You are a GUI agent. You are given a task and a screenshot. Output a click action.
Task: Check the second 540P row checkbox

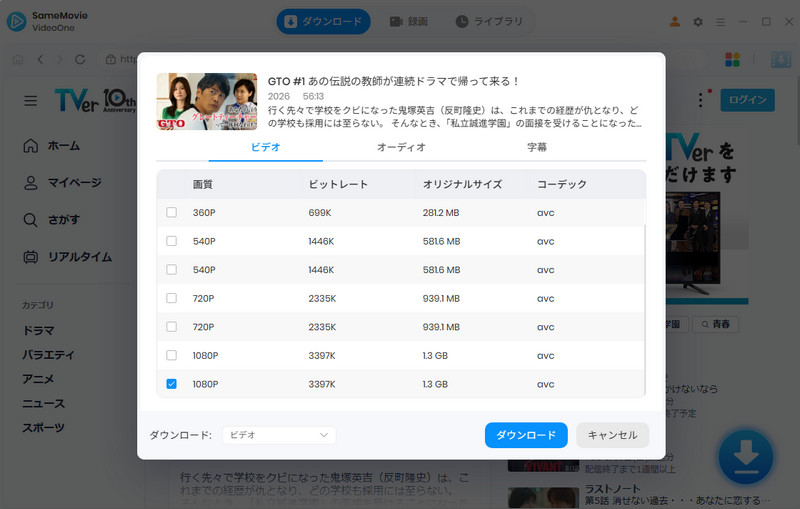click(x=171, y=269)
